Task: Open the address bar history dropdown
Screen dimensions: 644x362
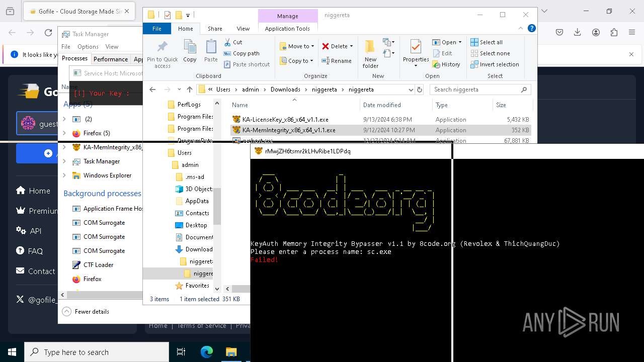Action: click(x=411, y=89)
